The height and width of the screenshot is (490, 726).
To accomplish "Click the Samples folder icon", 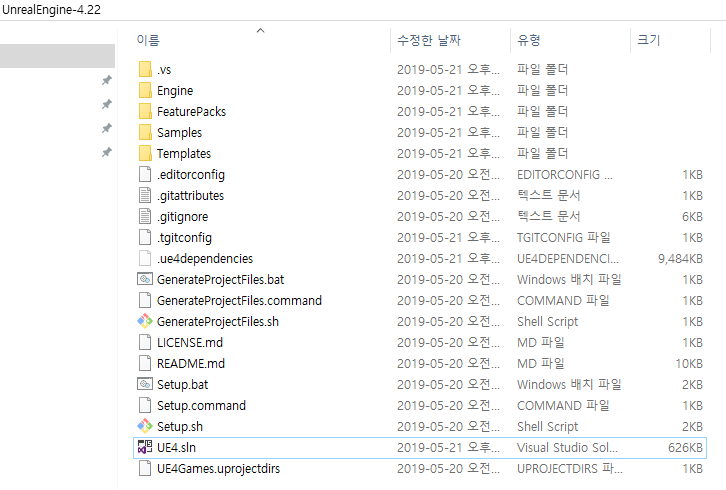I will coord(145,132).
